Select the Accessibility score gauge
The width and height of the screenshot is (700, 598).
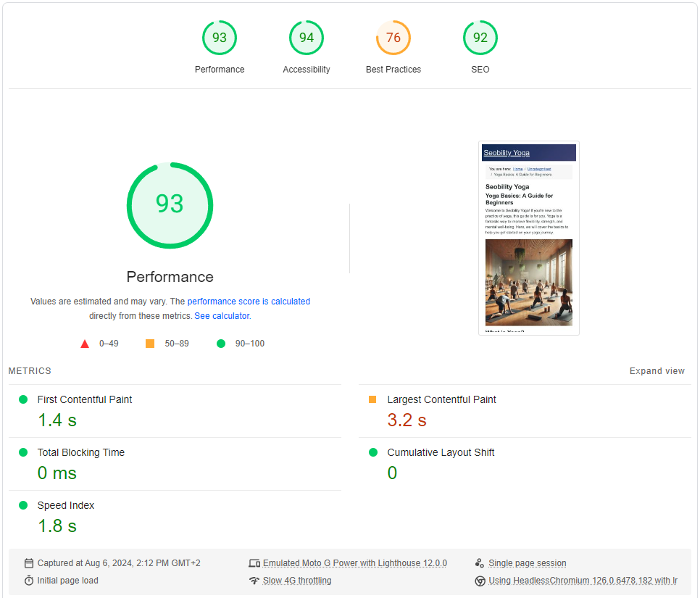point(307,37)
